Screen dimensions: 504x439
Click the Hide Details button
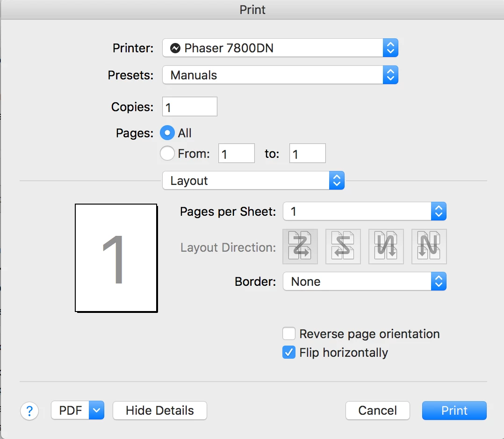(160, 411)
